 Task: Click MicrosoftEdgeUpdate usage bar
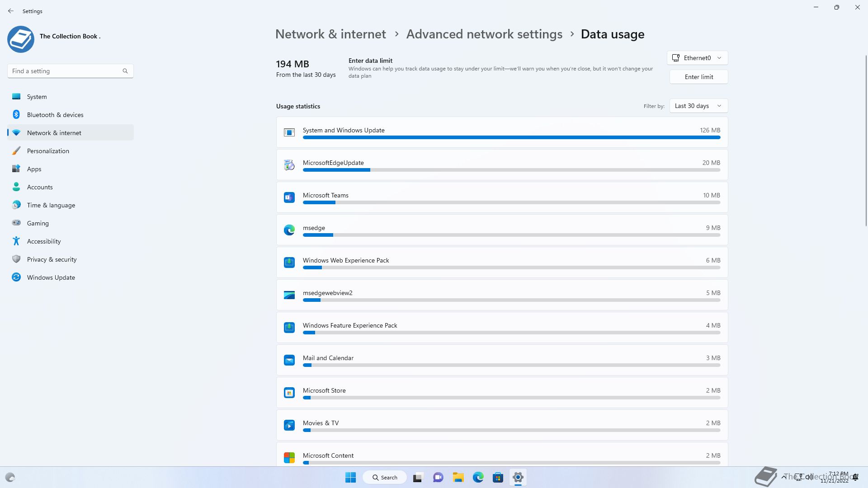click(511, 170)
